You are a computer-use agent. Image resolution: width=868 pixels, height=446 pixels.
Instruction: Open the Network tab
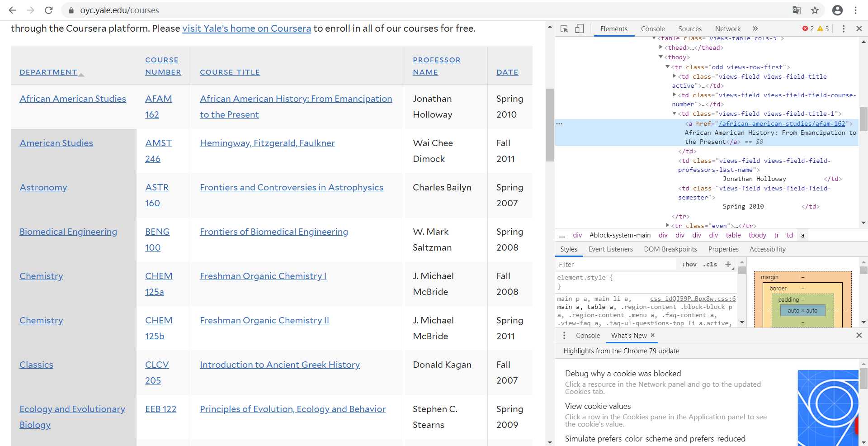[x=727, y=28]
